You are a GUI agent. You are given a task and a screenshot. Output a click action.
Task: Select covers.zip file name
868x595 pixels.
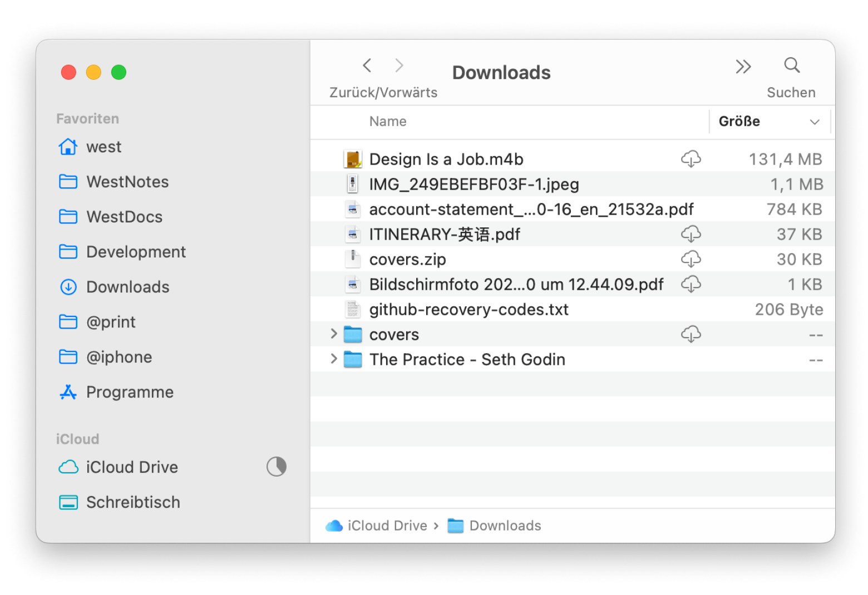click(x=407, y=259)
